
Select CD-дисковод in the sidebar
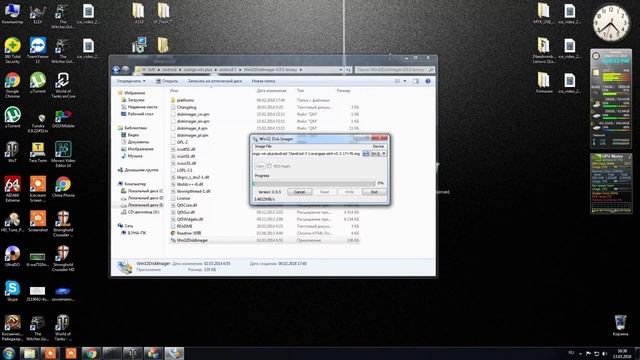140,212
